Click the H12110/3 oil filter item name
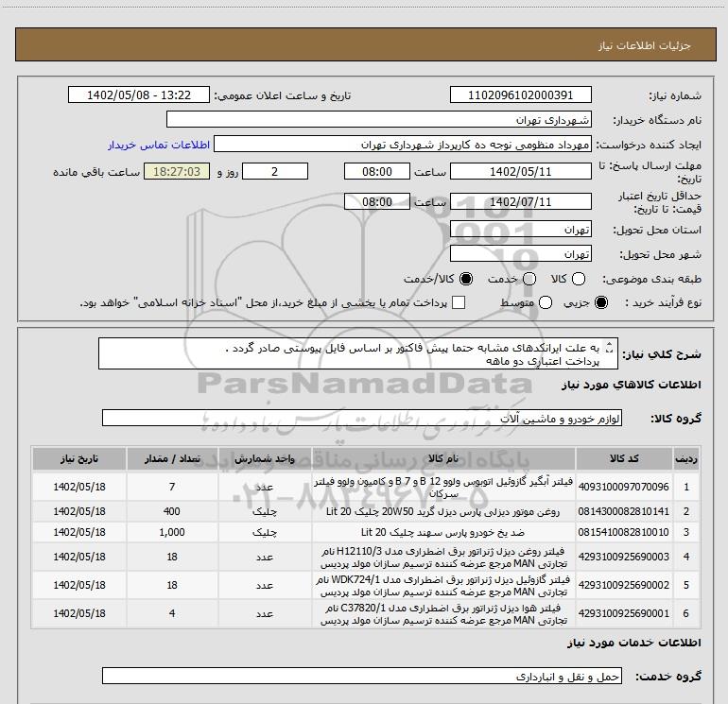 pyautogui.click(x=443, y=558)
